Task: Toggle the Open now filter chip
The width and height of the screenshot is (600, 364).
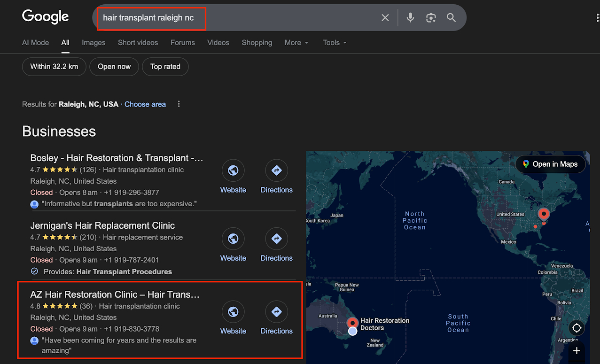Action: tap(114, 67)
